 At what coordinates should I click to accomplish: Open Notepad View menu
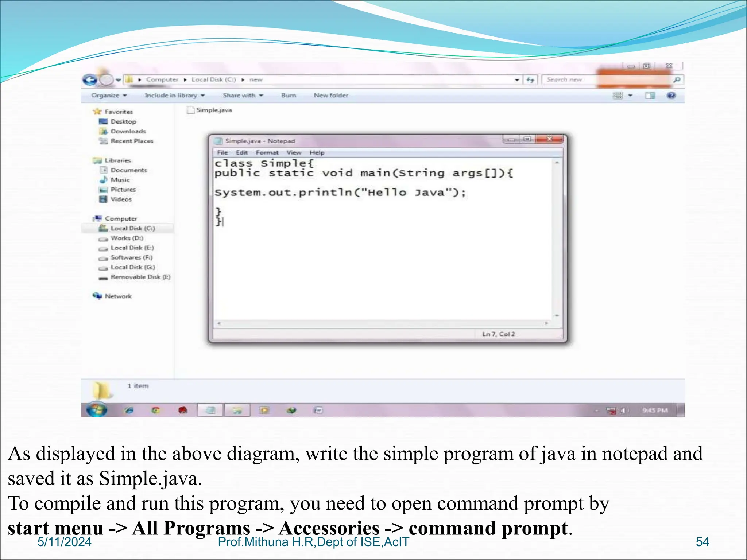pos(294,152)
